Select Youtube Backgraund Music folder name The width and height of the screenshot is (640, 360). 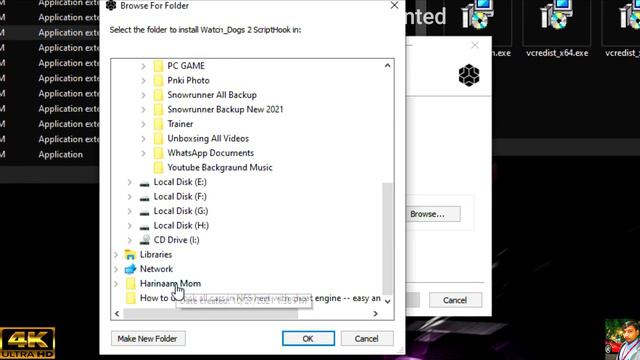[220, 167]
